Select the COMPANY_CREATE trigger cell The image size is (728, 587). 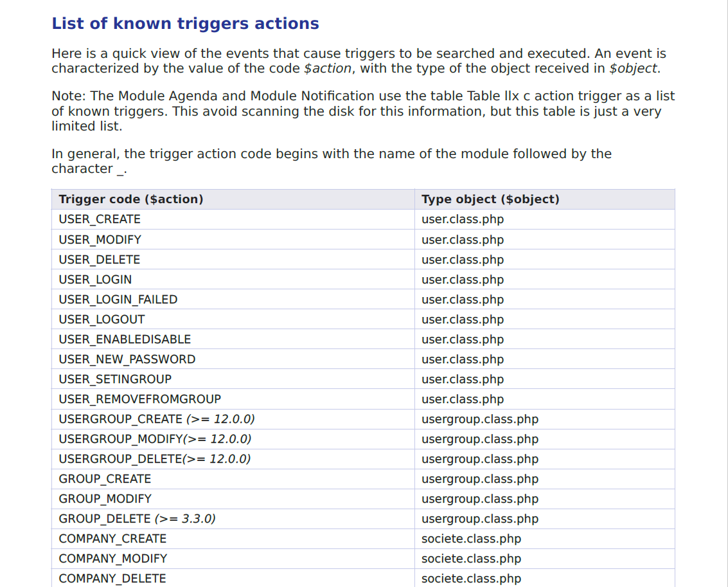pyautogui.click(x=233, y=539)
